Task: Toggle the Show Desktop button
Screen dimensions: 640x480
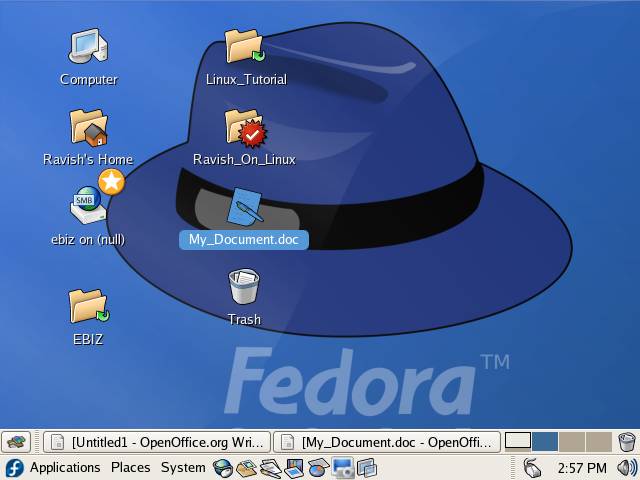Action: coord(17,441)
